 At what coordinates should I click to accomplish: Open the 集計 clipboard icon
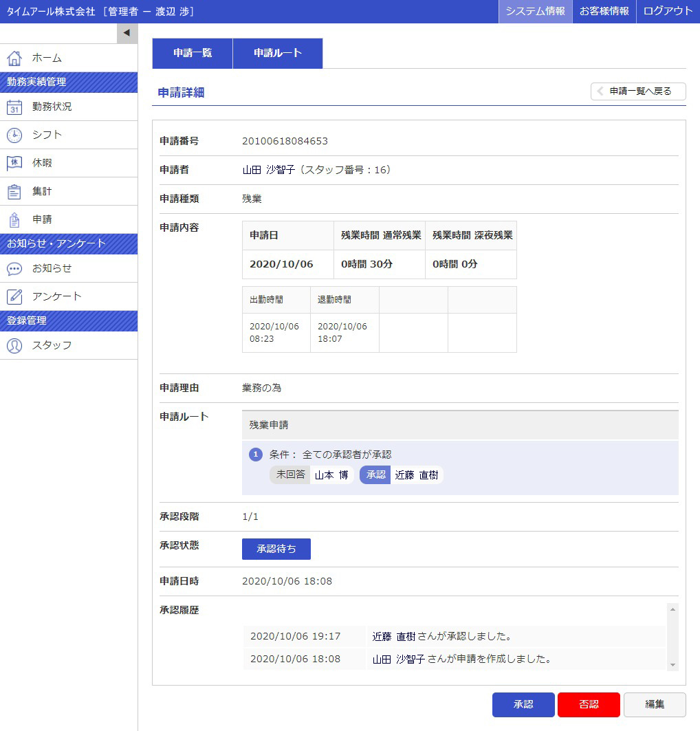click(14, 192)
